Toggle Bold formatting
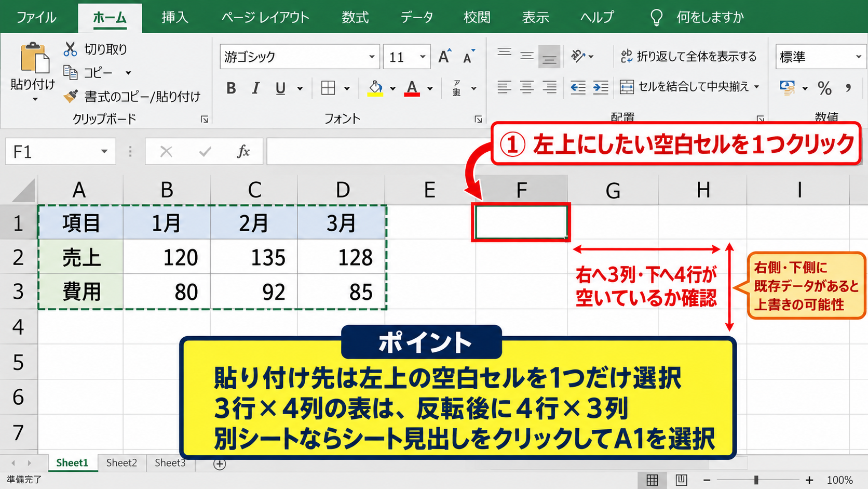868x489 pixels. pyautogui.click(x=231, y=88)
